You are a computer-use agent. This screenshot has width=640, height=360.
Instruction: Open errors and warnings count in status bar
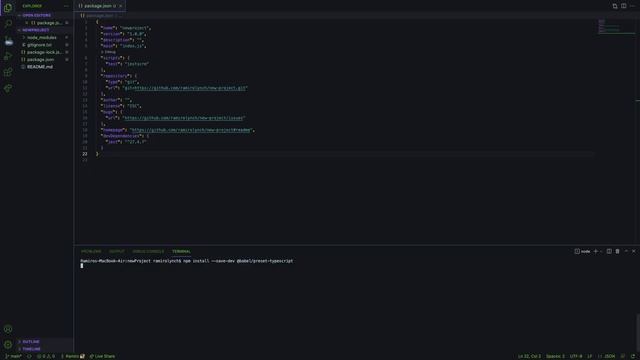pos(46,356)
